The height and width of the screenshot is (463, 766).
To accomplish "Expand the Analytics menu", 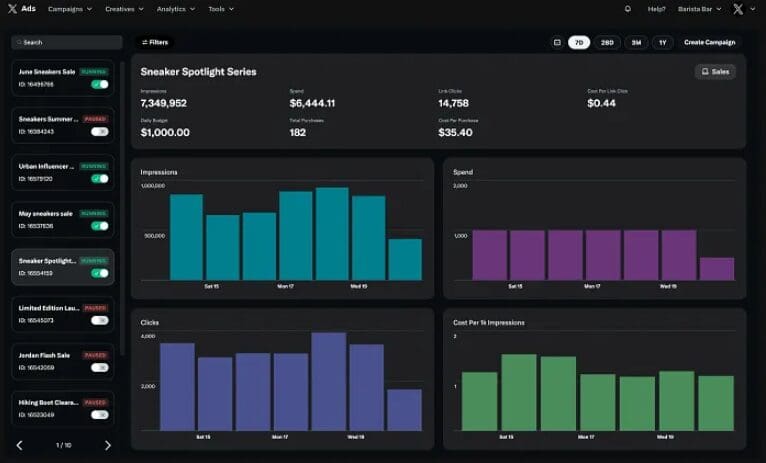I will click(x=175, y=9).
